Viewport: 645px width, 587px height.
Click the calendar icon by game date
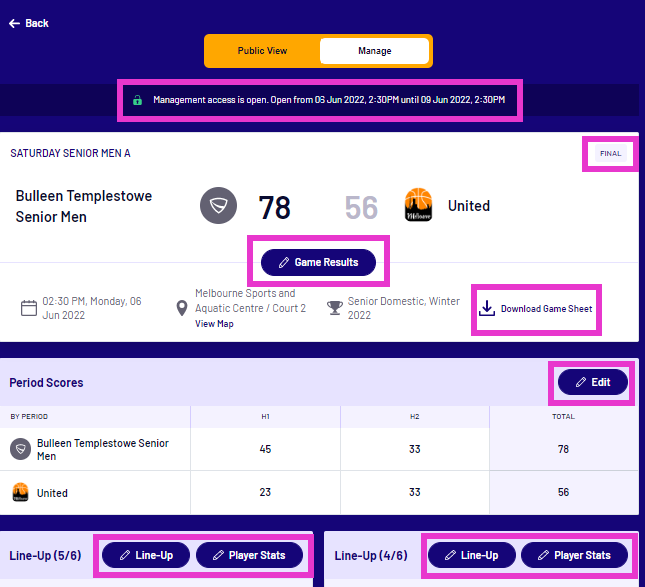pos(29,307)
